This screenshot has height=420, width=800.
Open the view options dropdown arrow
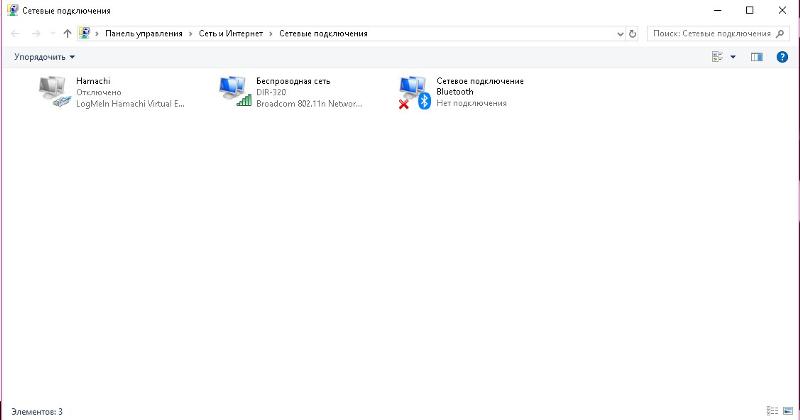coord(733,57)
